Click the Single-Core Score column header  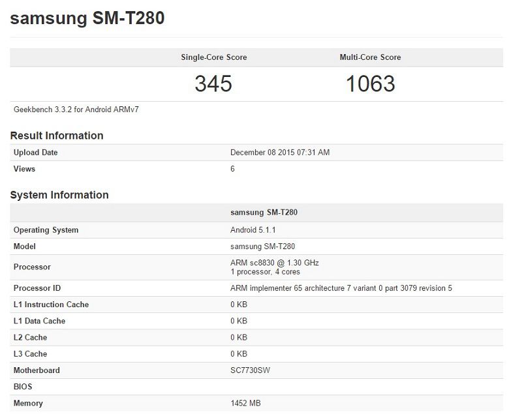[x=213, y=57]
